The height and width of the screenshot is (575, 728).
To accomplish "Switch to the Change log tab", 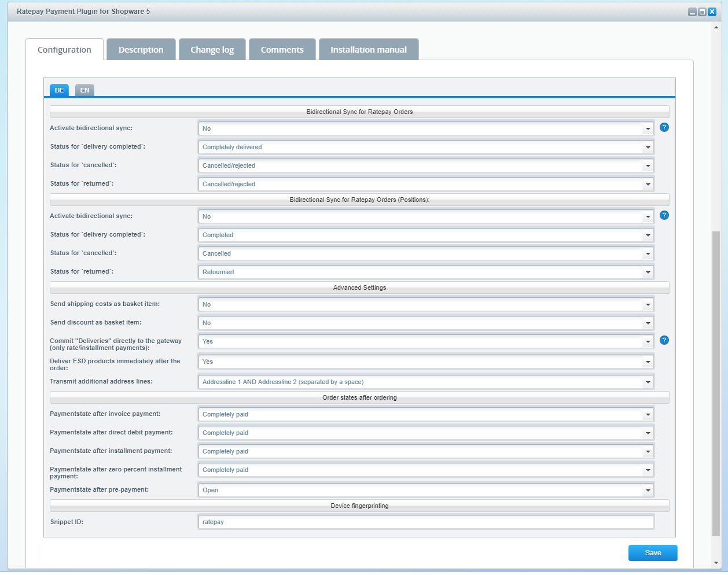I will (212, 50).
